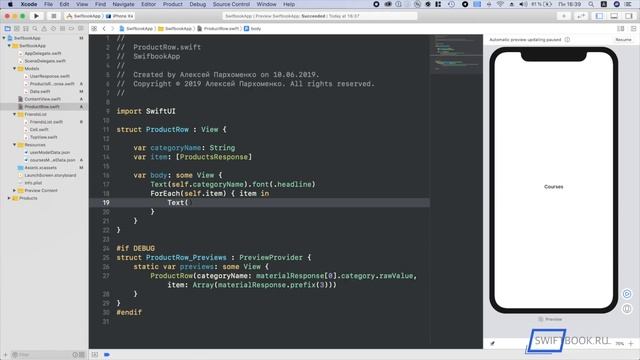Choose the SwiftbookApp scheme
The image size is (640, 360).
click(84, 16)
